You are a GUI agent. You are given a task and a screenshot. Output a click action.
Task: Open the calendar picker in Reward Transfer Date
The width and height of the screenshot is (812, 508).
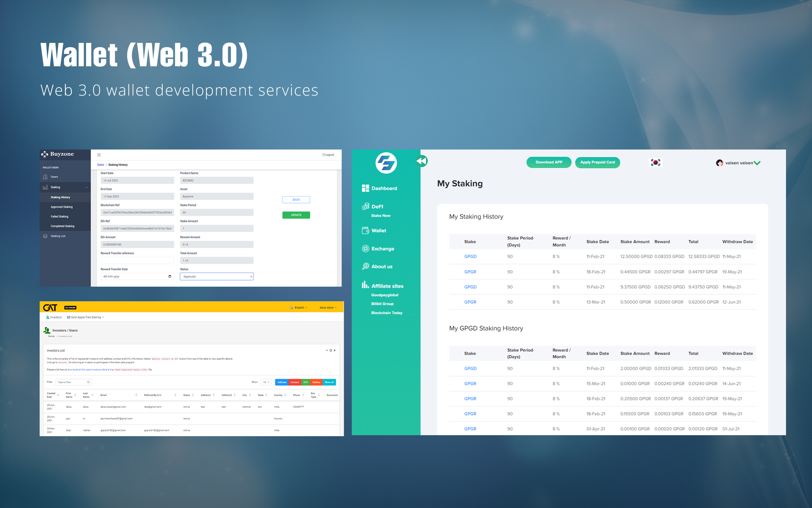click(170, 277)
